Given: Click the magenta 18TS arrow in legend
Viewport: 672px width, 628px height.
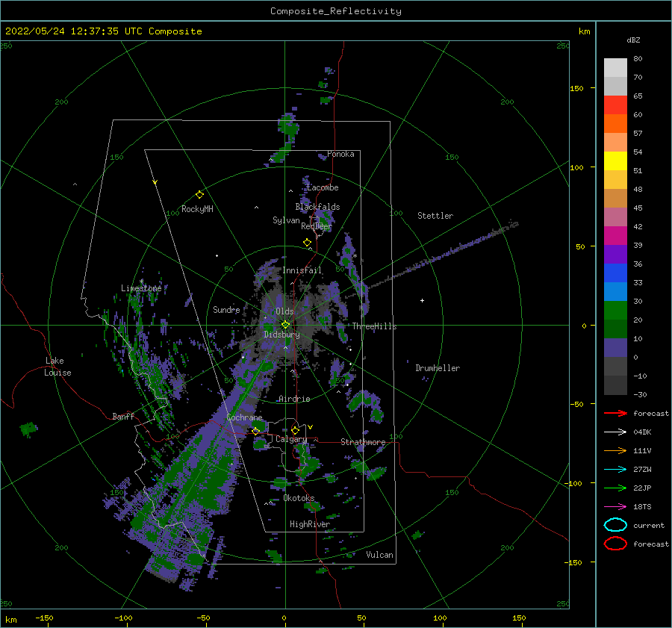Looking at the screenshot, I should point(615,507).
